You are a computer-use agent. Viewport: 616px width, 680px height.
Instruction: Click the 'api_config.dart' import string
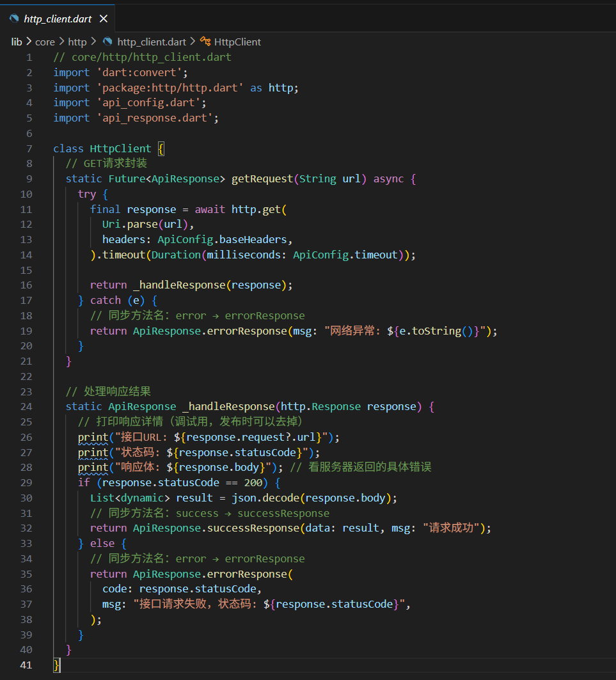click(x=148, y=103)
